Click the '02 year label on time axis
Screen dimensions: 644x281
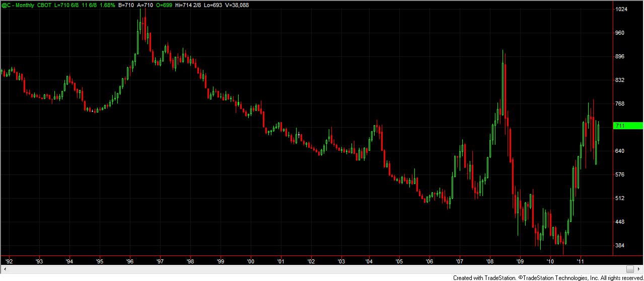tap(311, 261)
